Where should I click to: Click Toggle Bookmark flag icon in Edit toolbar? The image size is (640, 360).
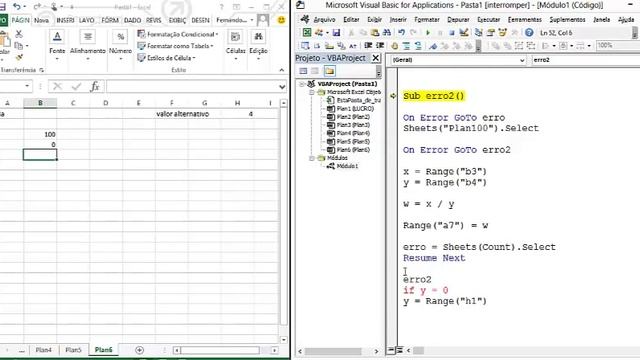(x=433, y=46)
